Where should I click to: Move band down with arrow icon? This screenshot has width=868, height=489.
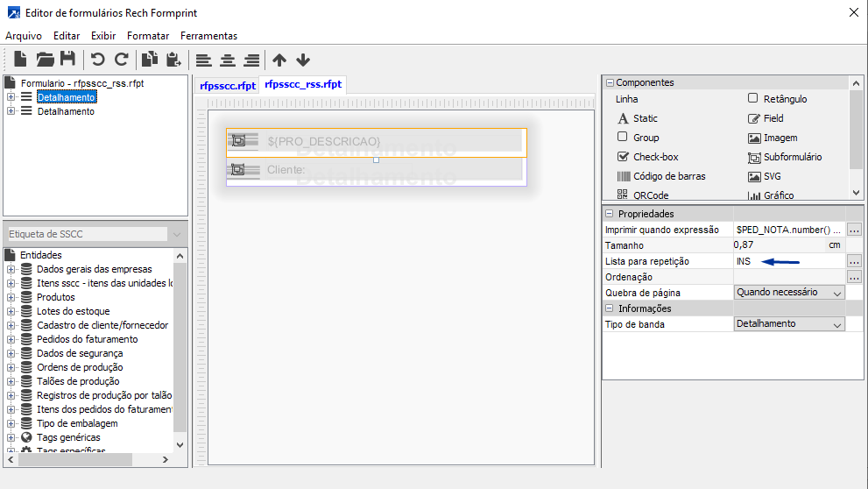click(x=303, y=60)
